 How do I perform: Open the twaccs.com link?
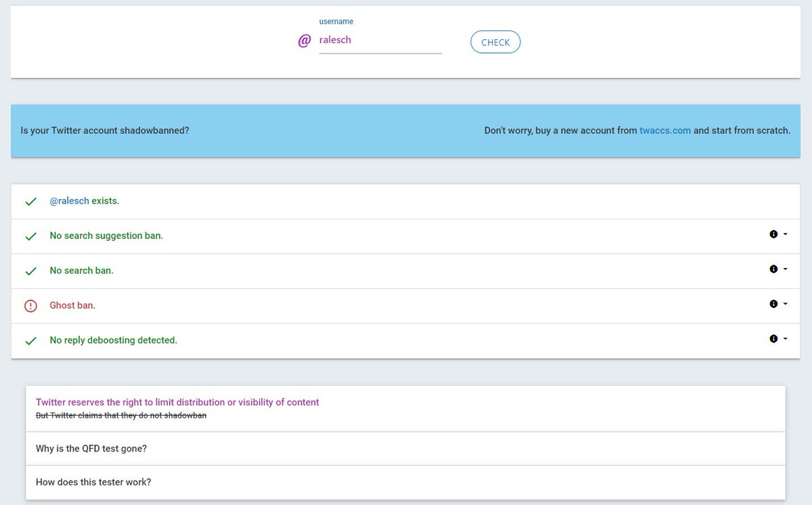pos(665,130)
